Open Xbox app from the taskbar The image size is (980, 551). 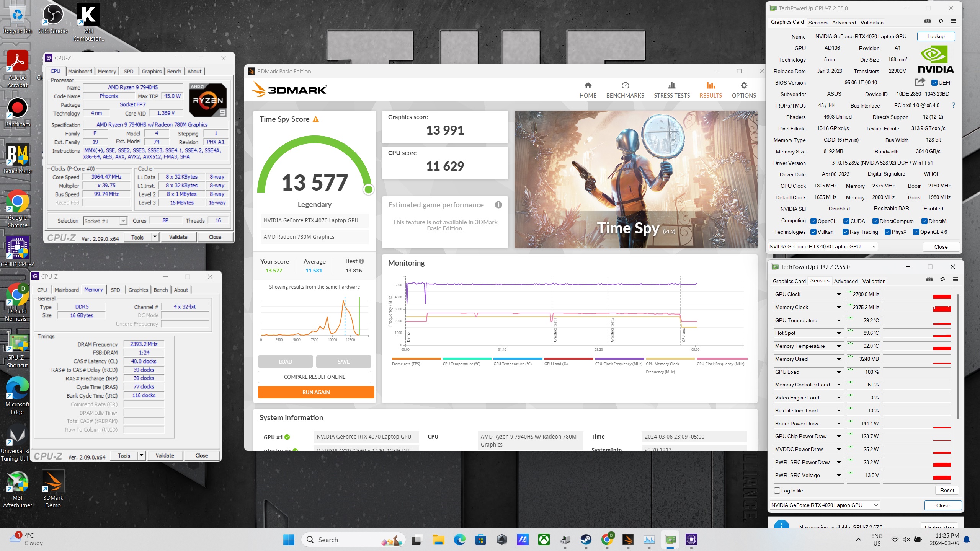pyautogui.click(x=544, y=540)
